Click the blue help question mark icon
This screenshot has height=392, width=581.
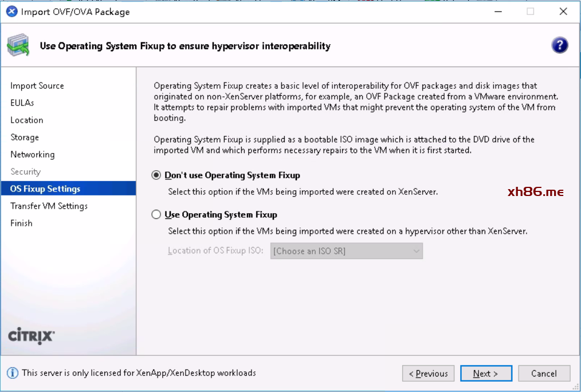(559, 46)
